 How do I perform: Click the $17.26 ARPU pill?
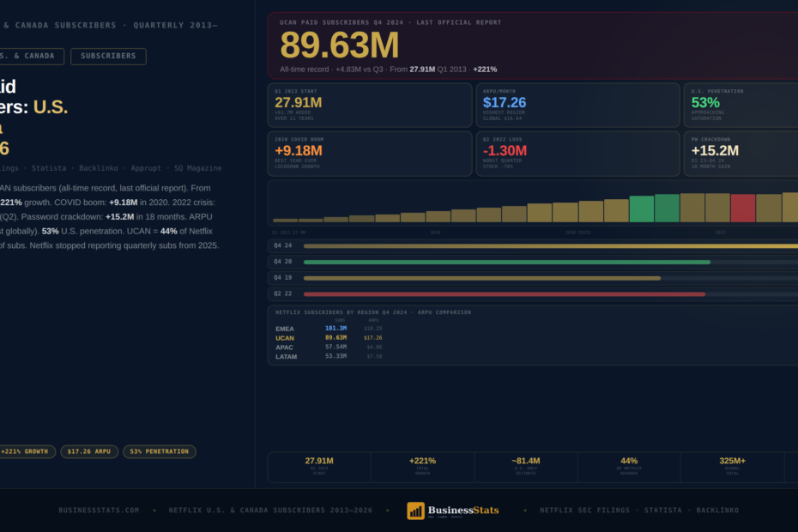pos(89,451)
